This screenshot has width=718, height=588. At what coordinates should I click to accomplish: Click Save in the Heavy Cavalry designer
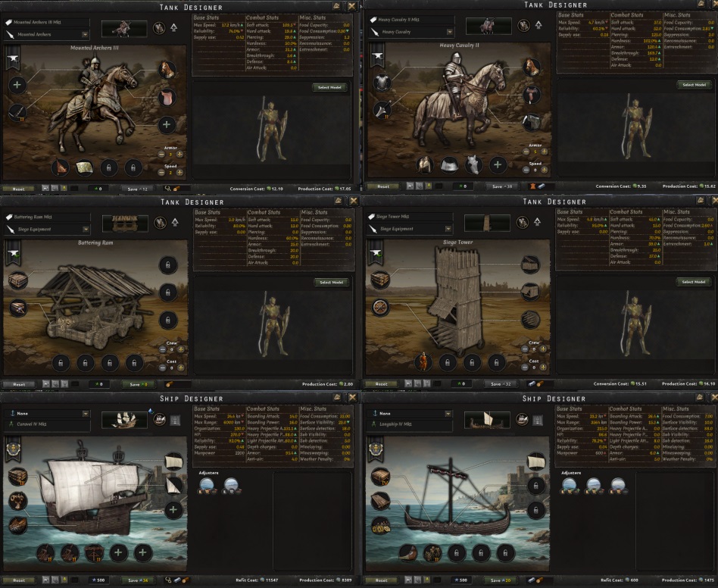502,186
